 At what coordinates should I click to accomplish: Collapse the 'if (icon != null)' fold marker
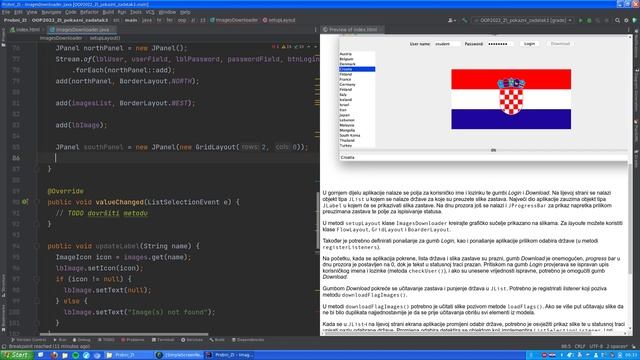36,279
